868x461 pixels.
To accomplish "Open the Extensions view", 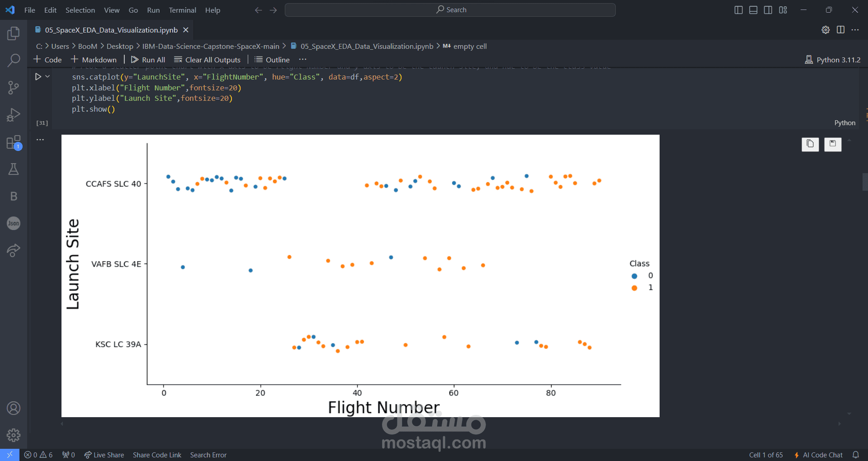I will (14, 142).
